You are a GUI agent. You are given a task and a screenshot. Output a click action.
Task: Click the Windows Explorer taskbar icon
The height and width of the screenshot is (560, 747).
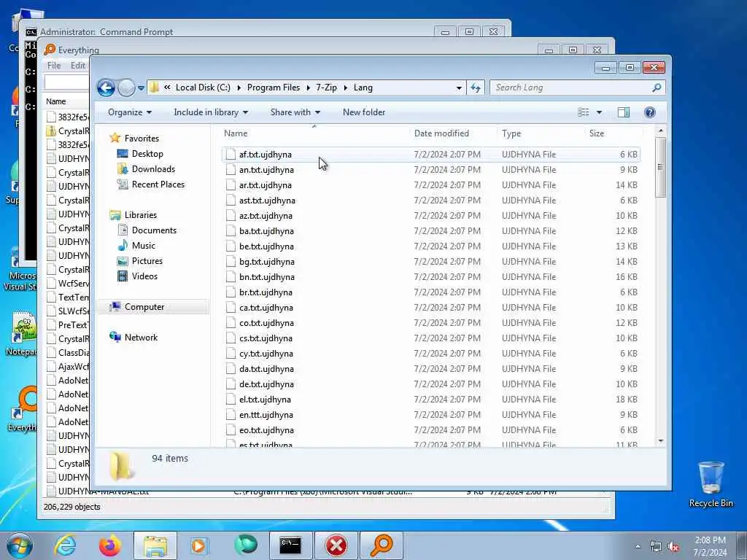point(155,545)
